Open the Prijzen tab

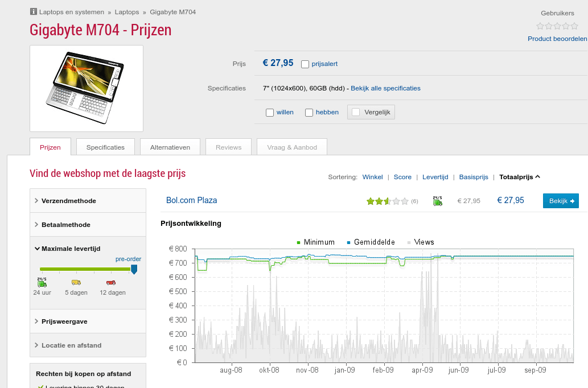50,147
